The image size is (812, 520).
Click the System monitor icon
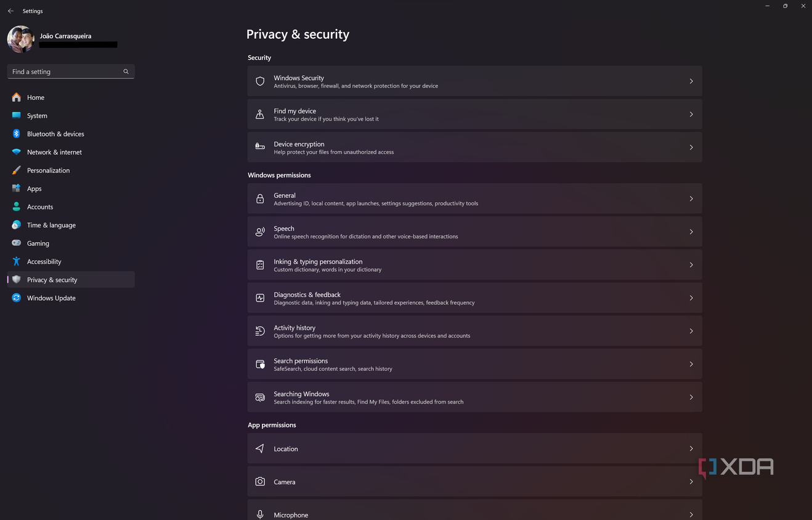pyautogui.click(x=17, y=115)
